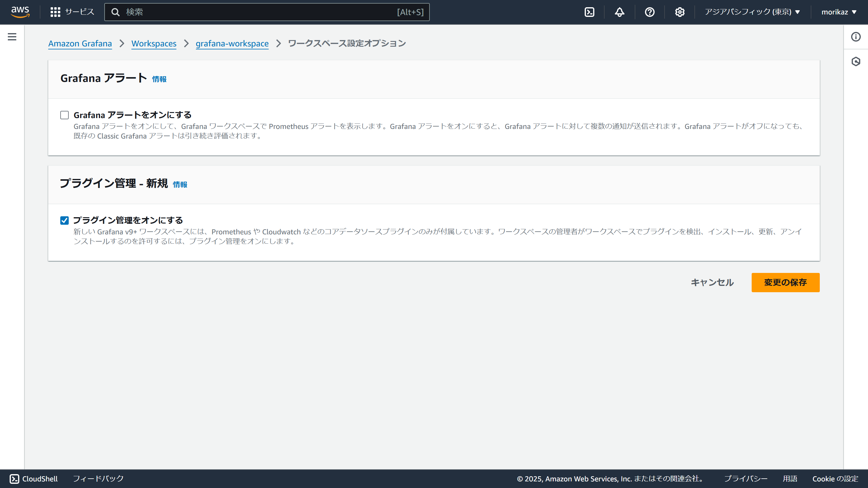Viewport: 868px width, 488px height.
Task: Click the キャンセル button
Action: click(712, 283)
